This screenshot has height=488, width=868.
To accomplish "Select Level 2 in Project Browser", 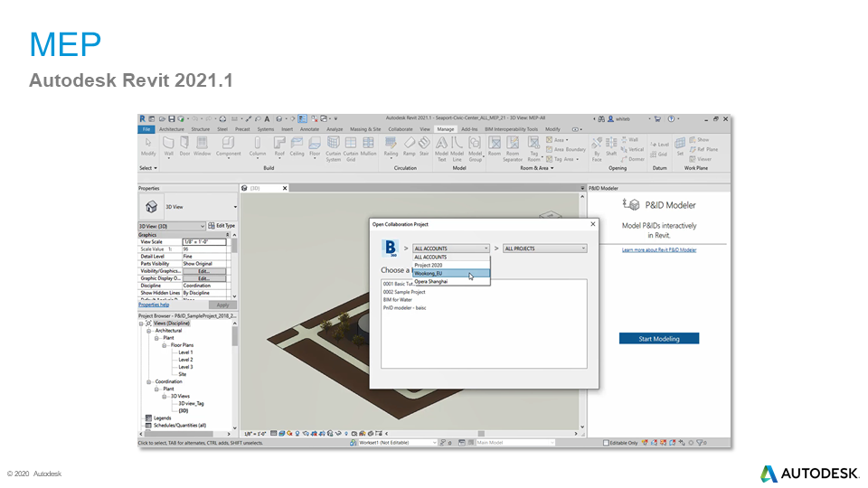I will (x=185, y=360).
